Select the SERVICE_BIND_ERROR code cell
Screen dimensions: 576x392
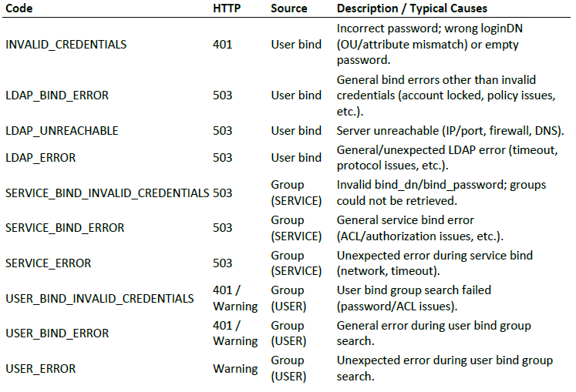[65, 228]
